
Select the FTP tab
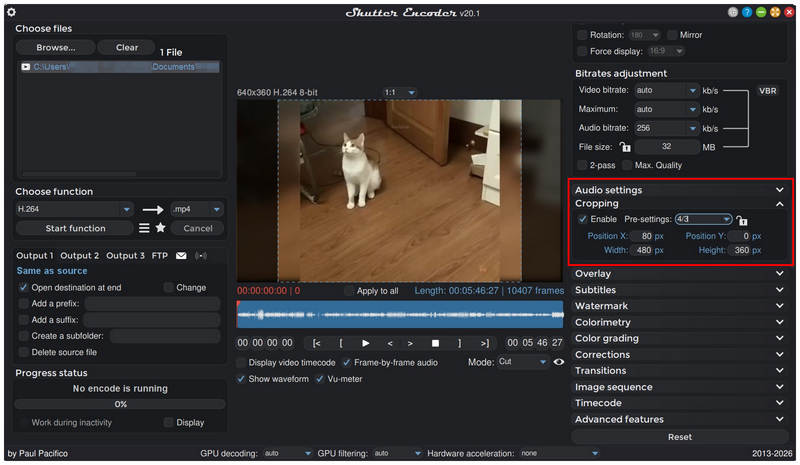pos(160,256)
